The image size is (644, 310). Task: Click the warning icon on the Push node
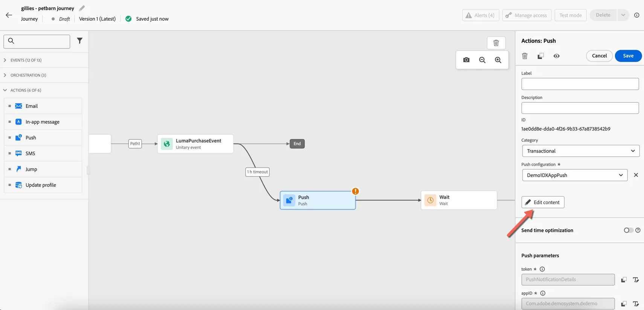(x=355, y=191)
